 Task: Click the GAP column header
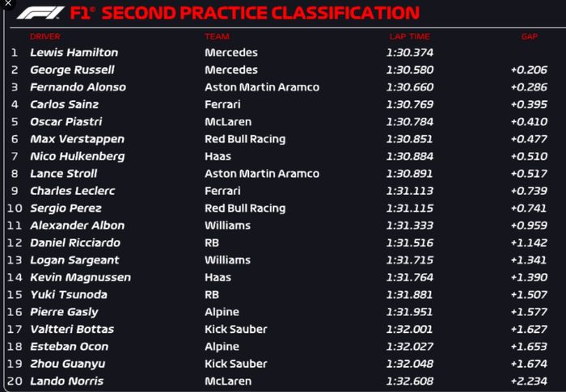coord(530,37)
